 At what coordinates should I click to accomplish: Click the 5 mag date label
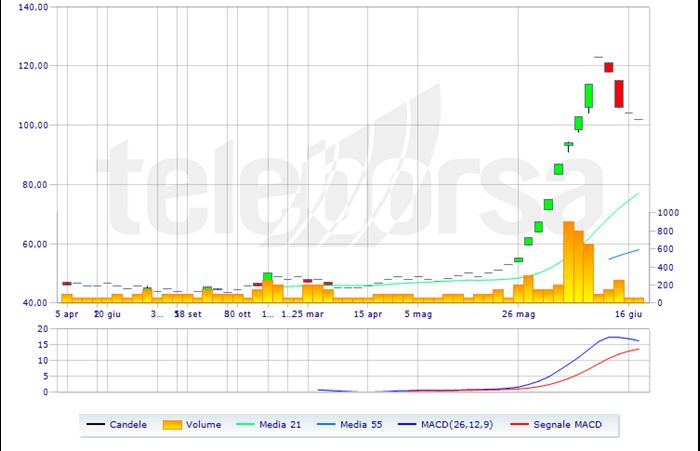418,314
